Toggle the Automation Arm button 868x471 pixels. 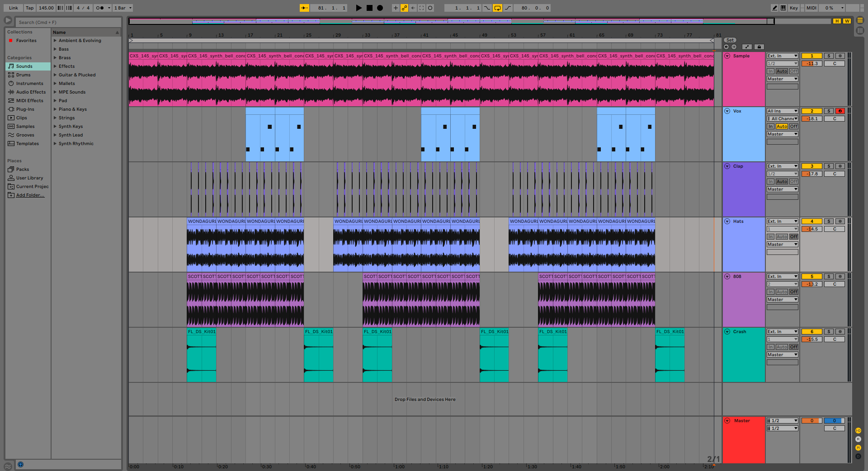(404, 8)
